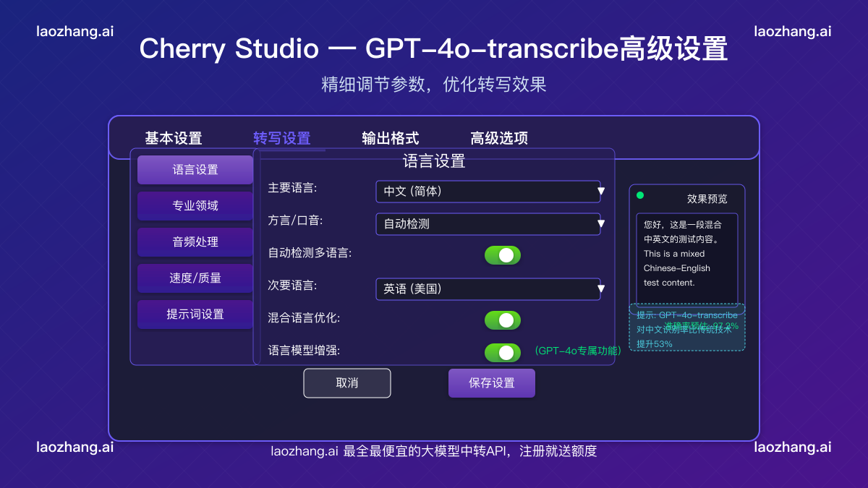Click the 精细调节参数，优化转写效果 subtitle
This screenshot has height=488, width=868.
click(x=434, y=84)
